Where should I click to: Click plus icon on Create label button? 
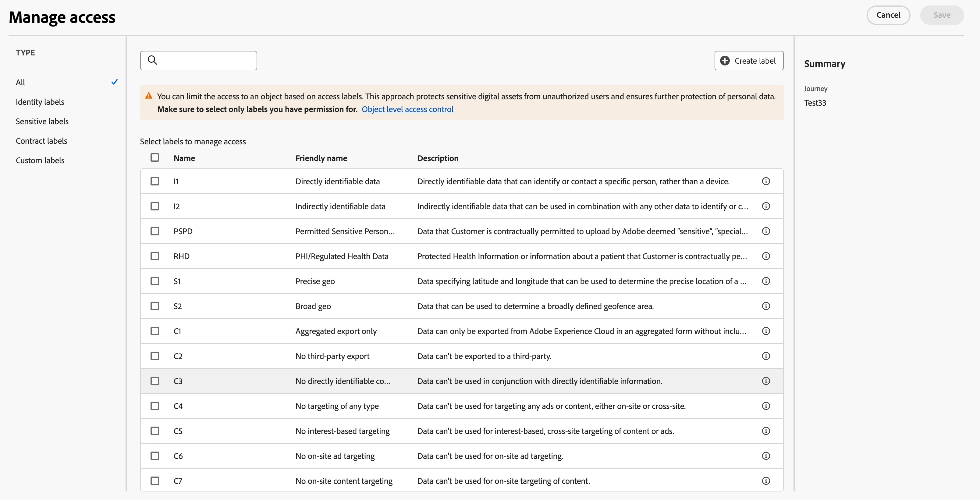pyautogui.click(x=725, y=61)
